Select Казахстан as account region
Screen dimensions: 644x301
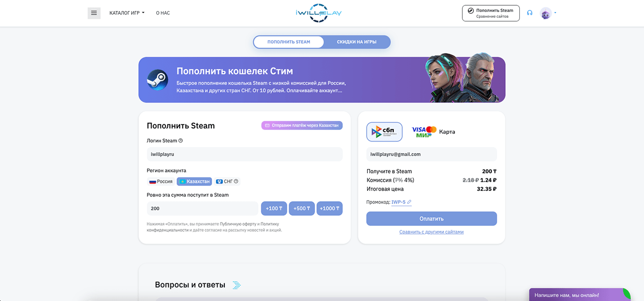(x=194, y=181)
